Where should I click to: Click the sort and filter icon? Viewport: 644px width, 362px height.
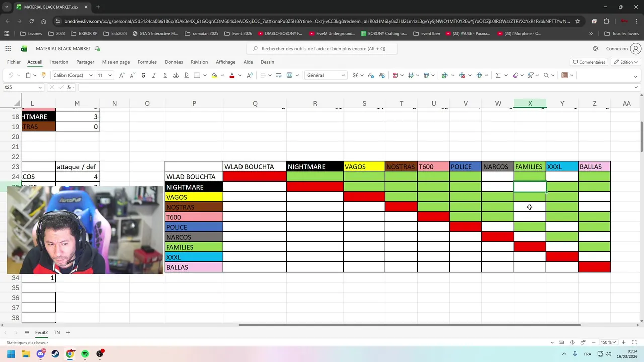click(531, 75)
